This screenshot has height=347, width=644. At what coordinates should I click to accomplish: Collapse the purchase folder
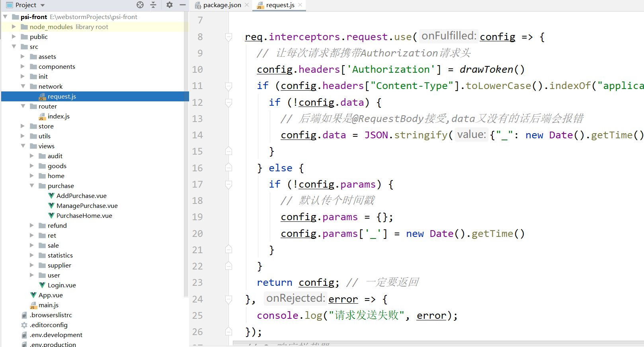(x=31, y=186)
